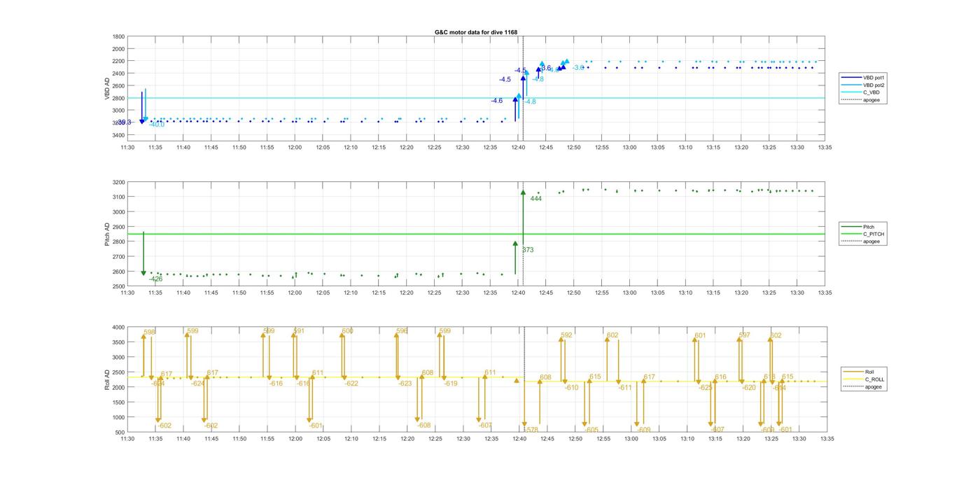This screenshot has height=485, width=980.
Task: Click the '-610' roll move label
Action: (x=572, y=388)
